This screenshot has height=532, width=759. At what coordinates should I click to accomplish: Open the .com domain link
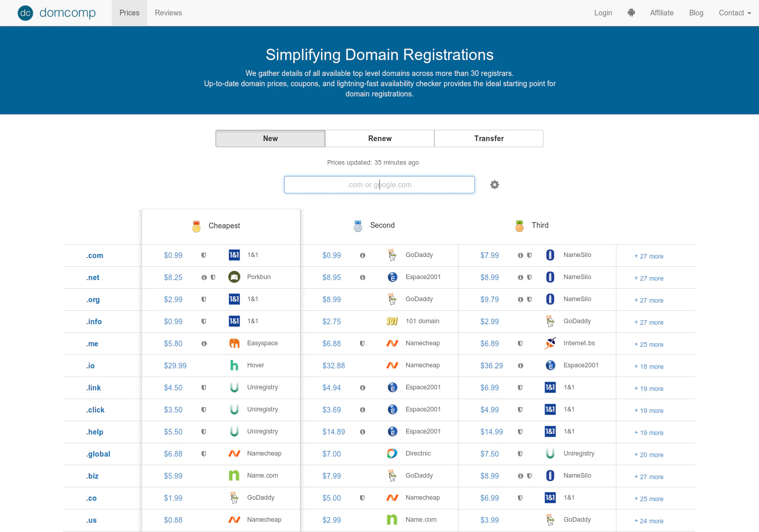[x=94, y=255]
